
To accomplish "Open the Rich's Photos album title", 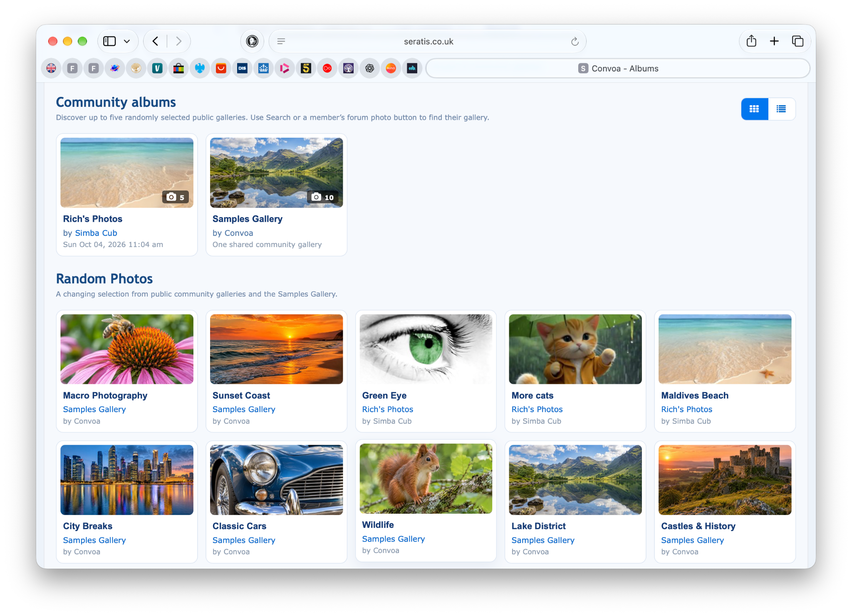I will (92, 219).
